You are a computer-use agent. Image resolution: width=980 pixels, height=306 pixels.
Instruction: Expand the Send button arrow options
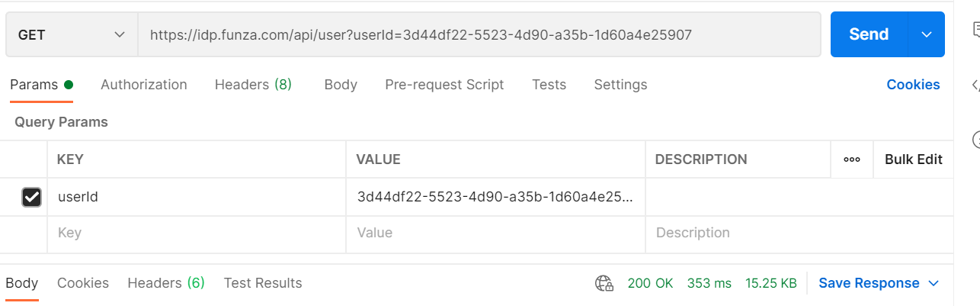click(927, 34)
